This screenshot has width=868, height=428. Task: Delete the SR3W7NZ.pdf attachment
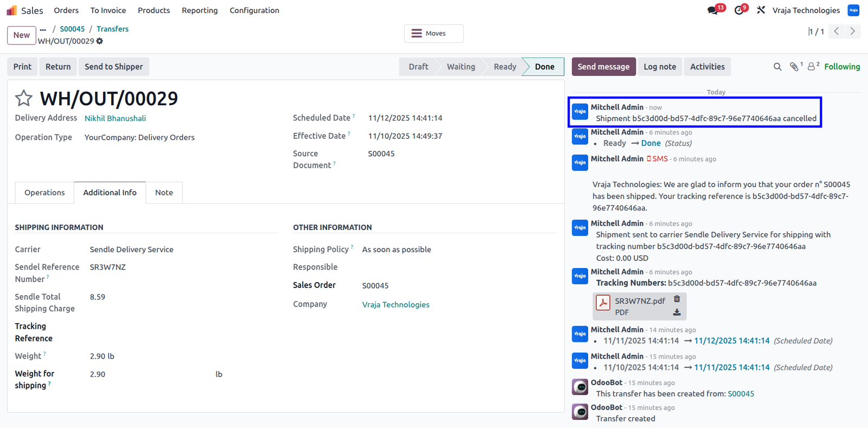(x=677, y=299)
